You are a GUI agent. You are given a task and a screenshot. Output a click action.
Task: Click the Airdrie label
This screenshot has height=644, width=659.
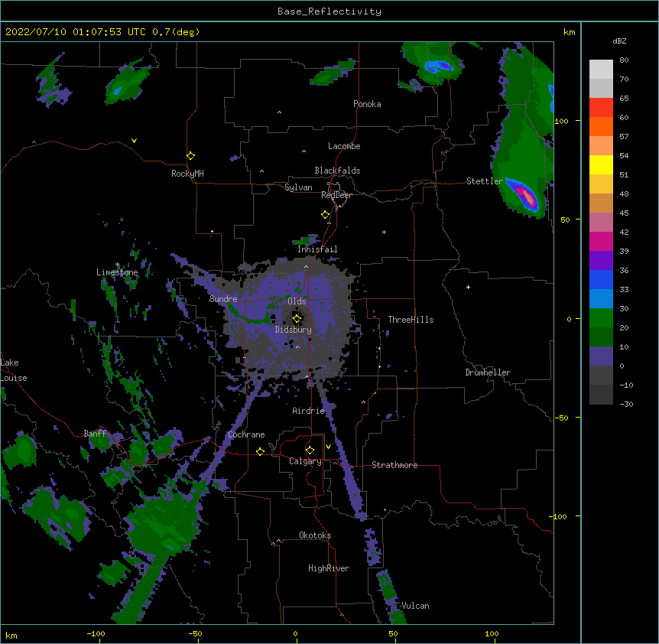pyautogui.click(x=309, y=411)
